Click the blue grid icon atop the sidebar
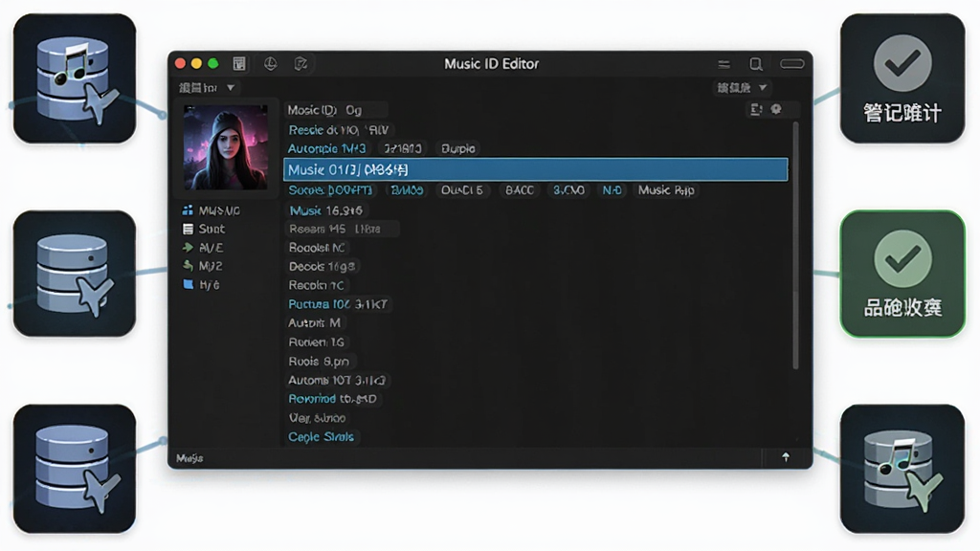The width and height of the screenshot is (980, 551). [188, 210]
